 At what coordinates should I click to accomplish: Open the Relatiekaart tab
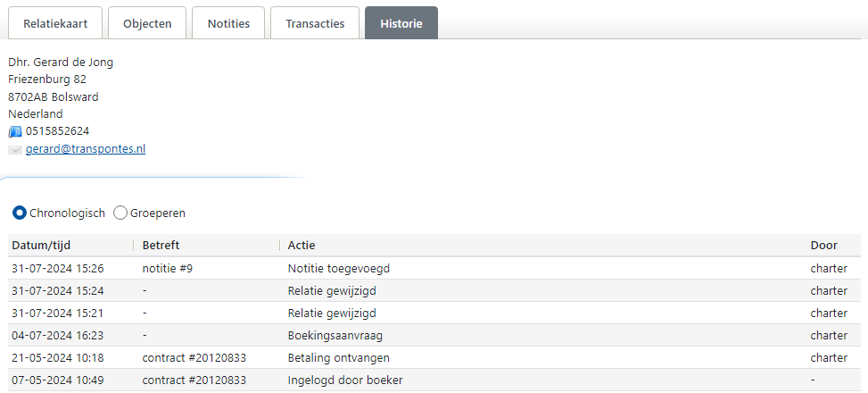[x=55, y=24]
